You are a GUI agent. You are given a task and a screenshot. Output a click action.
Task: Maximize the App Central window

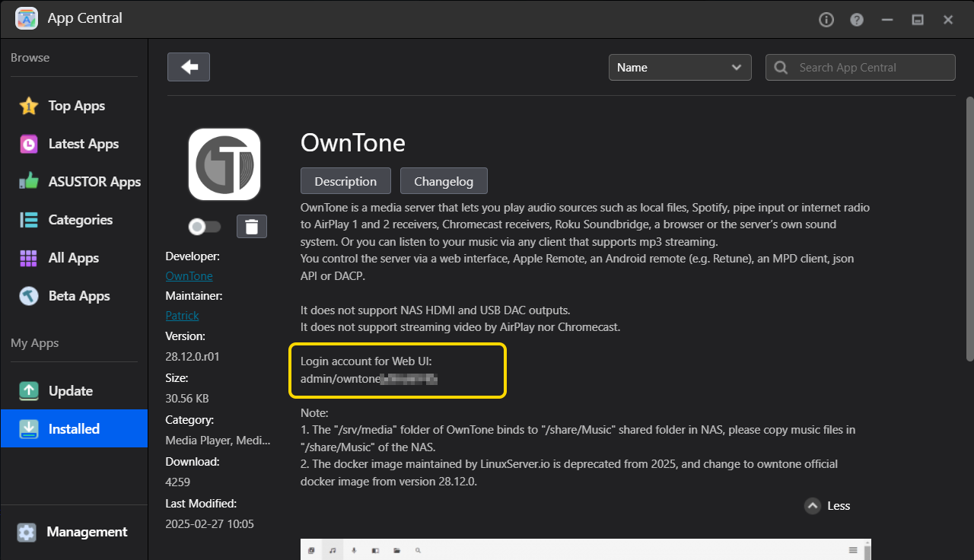coord(918,20)
